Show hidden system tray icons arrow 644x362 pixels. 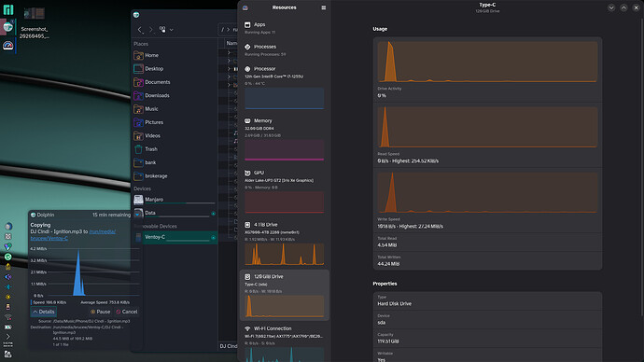(7, 337)
